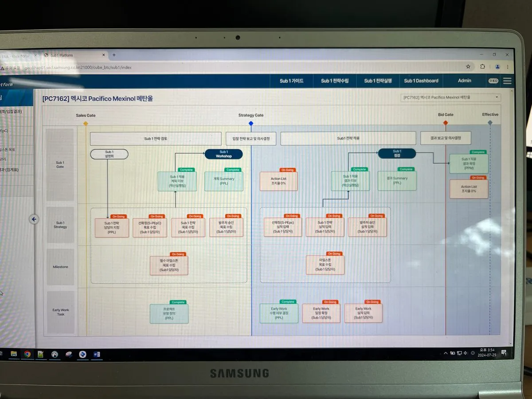Open the Admin menu item

coord(464,81)
